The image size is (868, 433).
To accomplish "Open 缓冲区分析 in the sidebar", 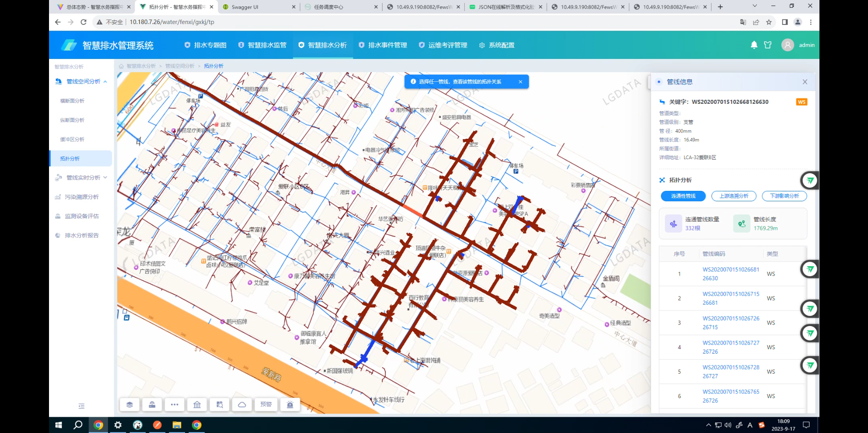I will click(x=72, y=139).
